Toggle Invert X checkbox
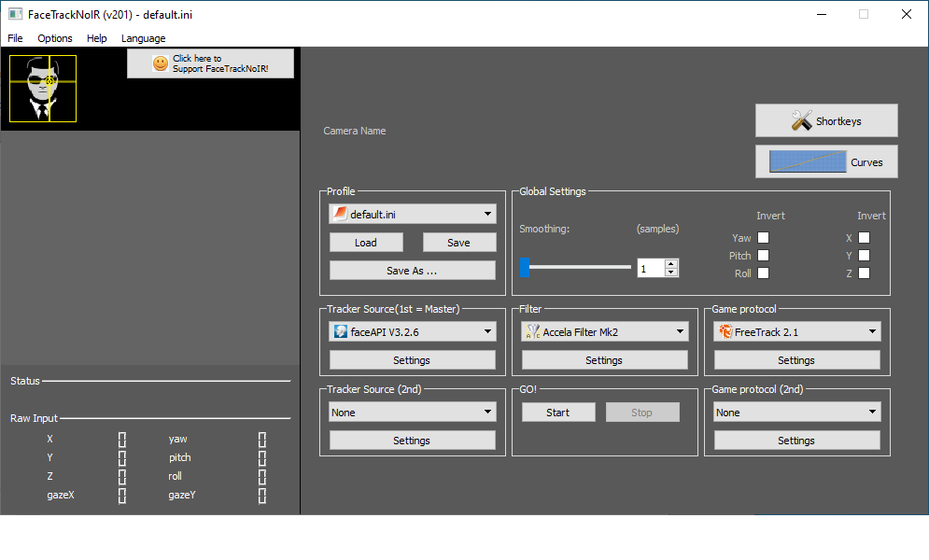929x560 pixels. (865, 238)
